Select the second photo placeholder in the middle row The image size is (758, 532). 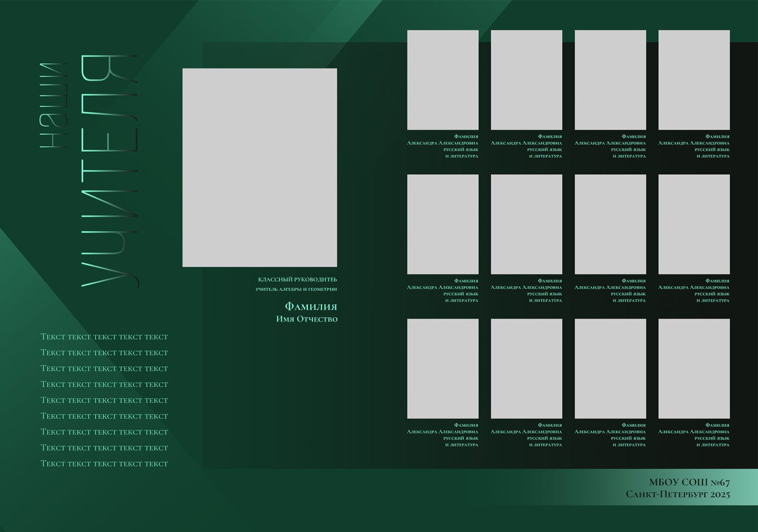tap(527, 224)
